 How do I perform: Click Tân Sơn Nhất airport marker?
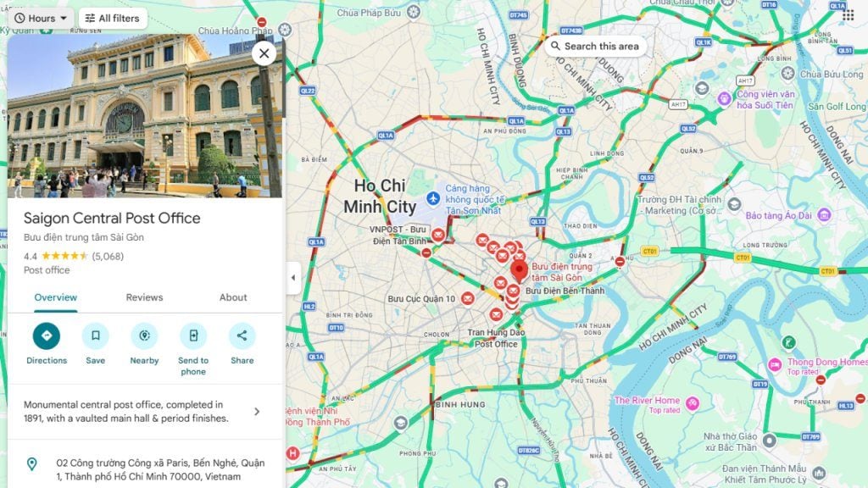(433, 198)
